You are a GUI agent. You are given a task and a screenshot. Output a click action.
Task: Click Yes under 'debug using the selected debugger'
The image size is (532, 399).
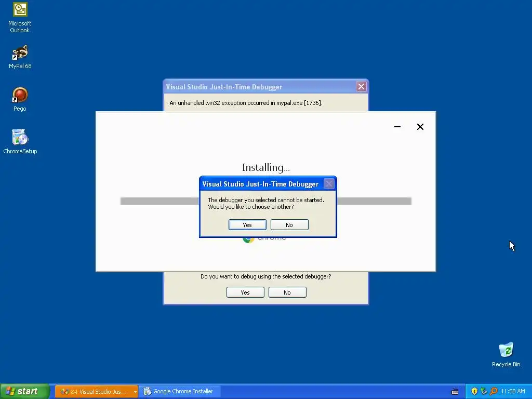[x=245, y=292]
